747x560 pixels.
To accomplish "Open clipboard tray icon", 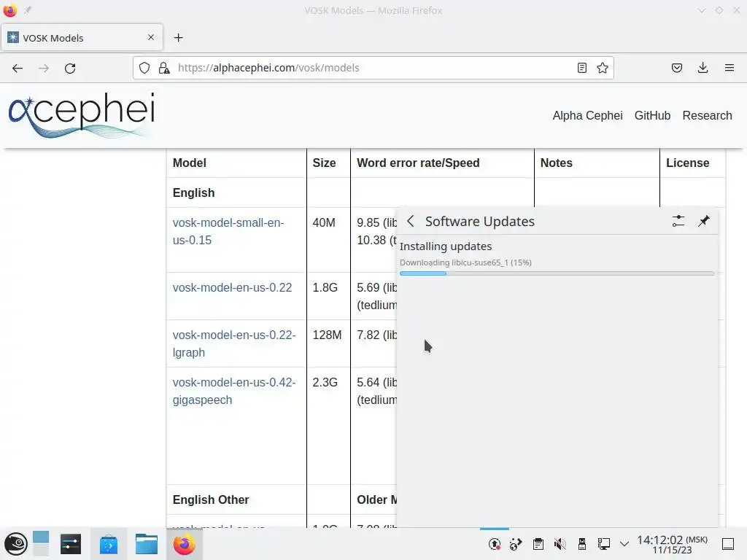I will click(x=538, y=544).
